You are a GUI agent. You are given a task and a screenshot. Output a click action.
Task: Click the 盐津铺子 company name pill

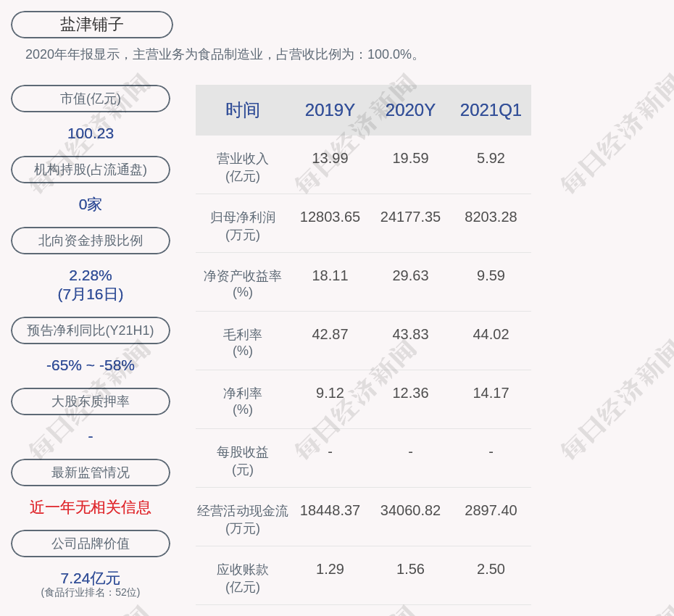[91, 25]
